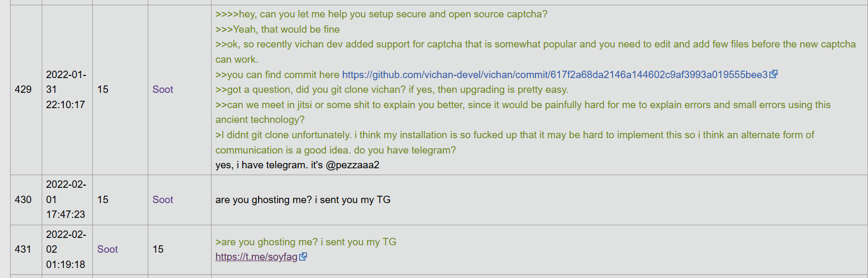Select the row ID 429 cell

[23, 90]
